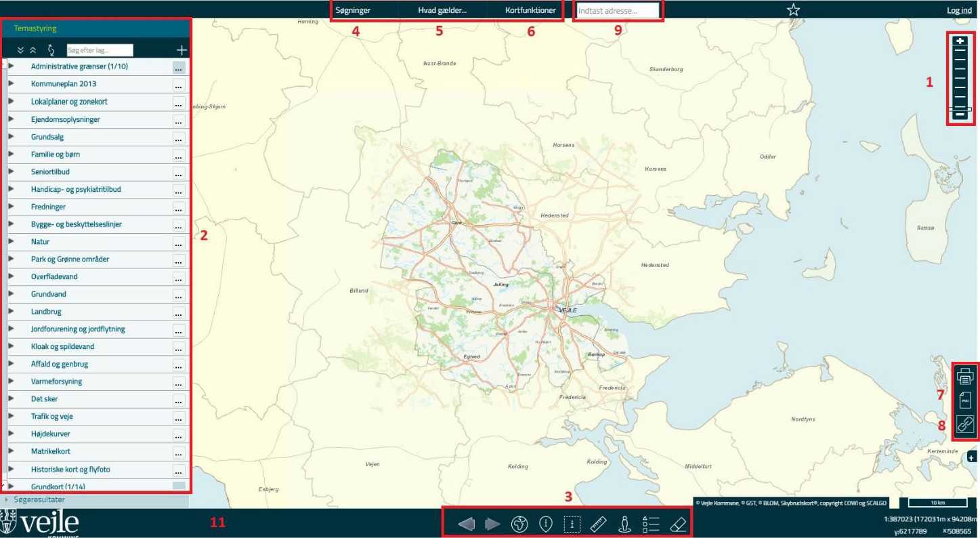Viewport: 980px width, 538px height.
Task: Click the star favorites icon
Action: (x=794, y=9)
